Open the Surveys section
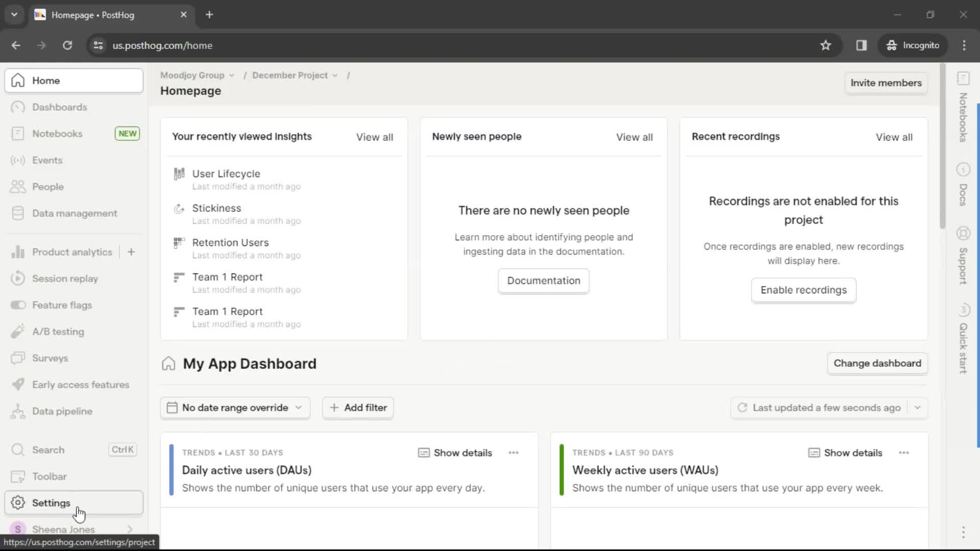The height and width of the screenshot is (551, 980). click(x=50, y=358)
